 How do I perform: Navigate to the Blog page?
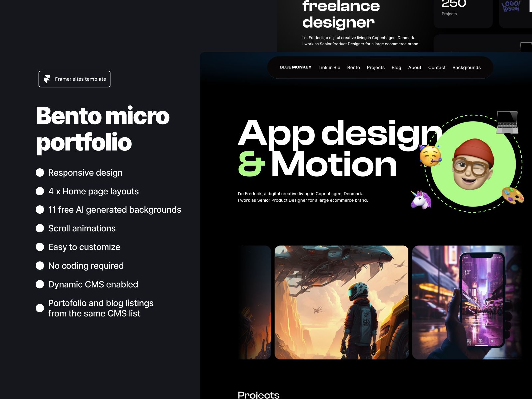click(x=396, y=68)
